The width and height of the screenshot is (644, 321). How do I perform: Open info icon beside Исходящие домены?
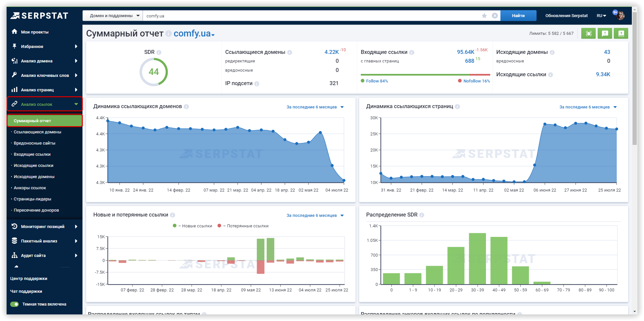tap(552, 52)
